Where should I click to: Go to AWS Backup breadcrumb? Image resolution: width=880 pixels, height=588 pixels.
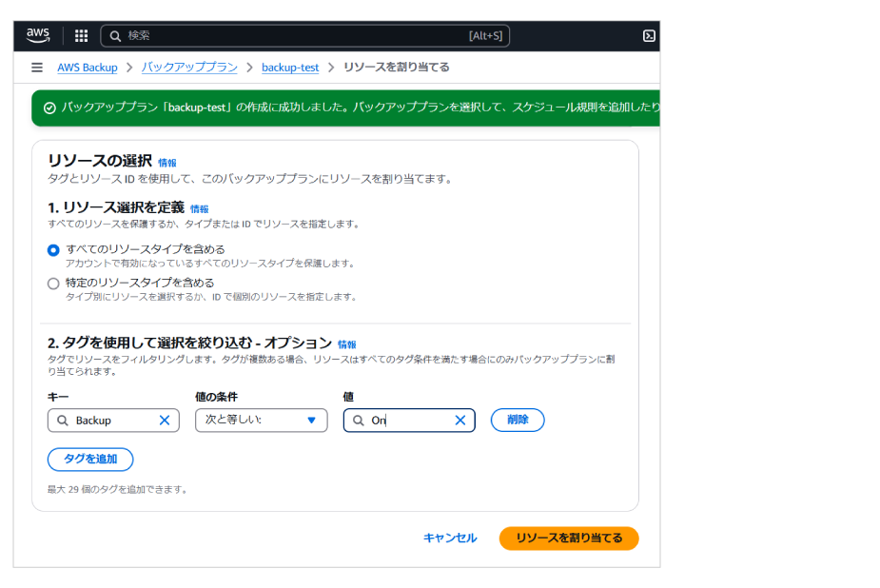[x=88, y=68]
